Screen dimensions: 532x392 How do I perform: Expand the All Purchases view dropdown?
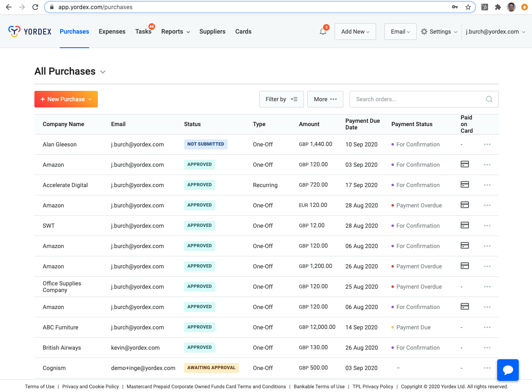103,72
